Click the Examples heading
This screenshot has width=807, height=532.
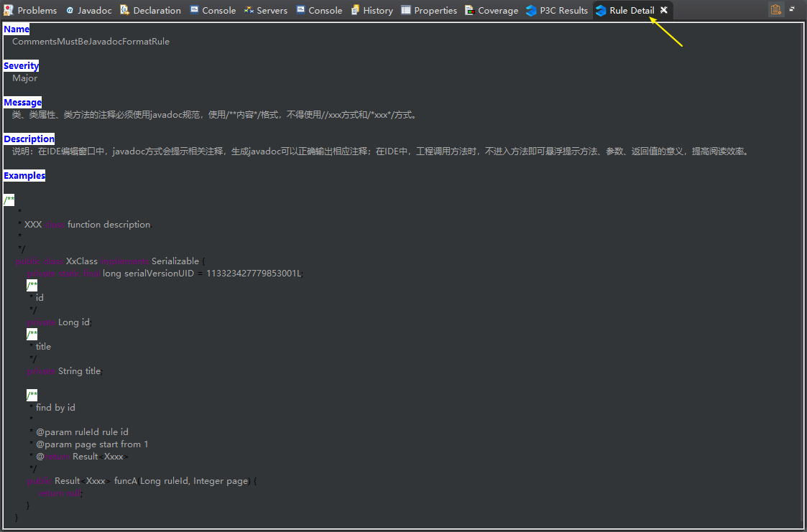pyautogui.click(x=24, y=175)
